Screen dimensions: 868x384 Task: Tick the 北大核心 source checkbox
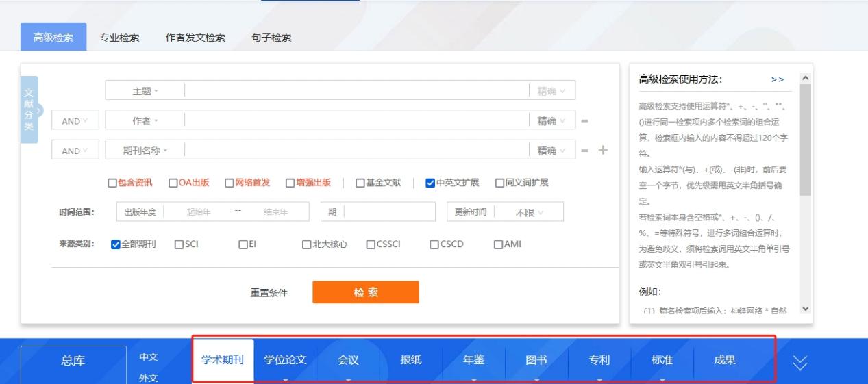[307, 244]
